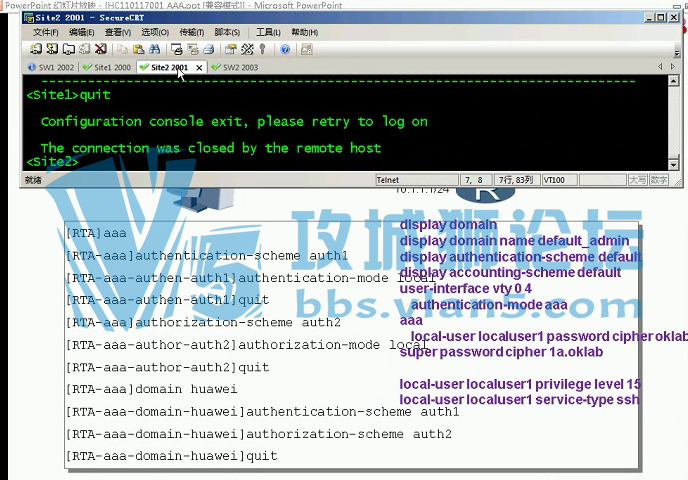Screen dimensions: 688x480
Task: Click 'The connection was closed' terminal line
Action: click(x=211, y=148)
